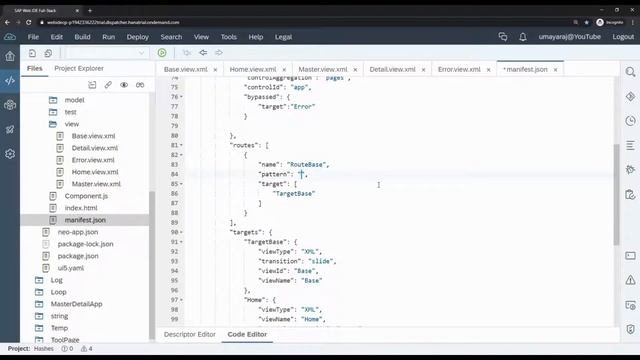Open the team collaboration icon in left sidebar
Image resolution: width=640 pixels, height=360 pixels.
(10, 105)
